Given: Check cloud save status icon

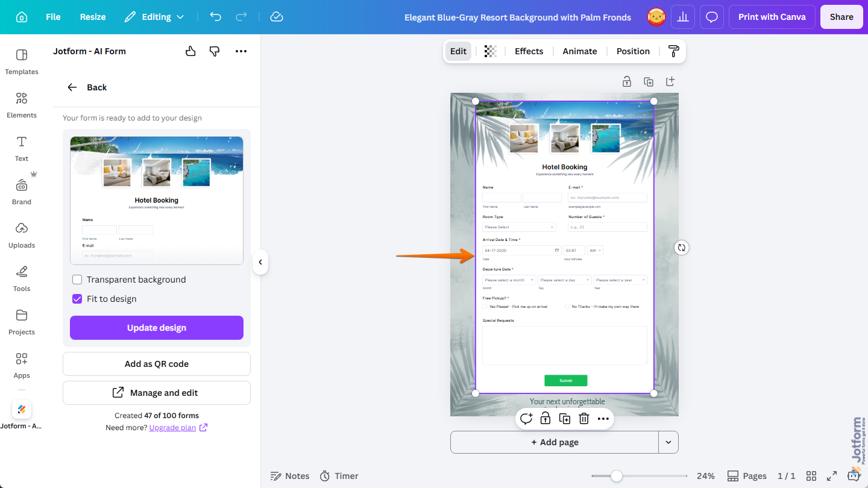Looking at the screenshot, I should click(x=277, y=17).
